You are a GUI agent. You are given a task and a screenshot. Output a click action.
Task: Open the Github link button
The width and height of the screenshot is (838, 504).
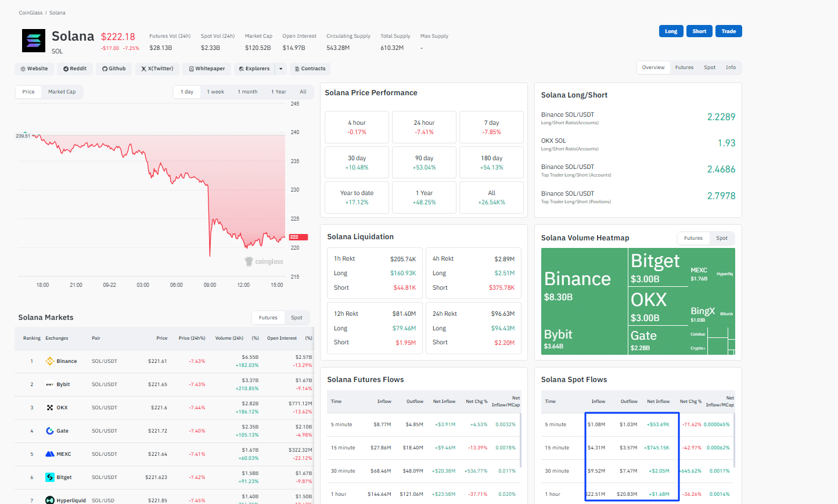tap(114, 69)
